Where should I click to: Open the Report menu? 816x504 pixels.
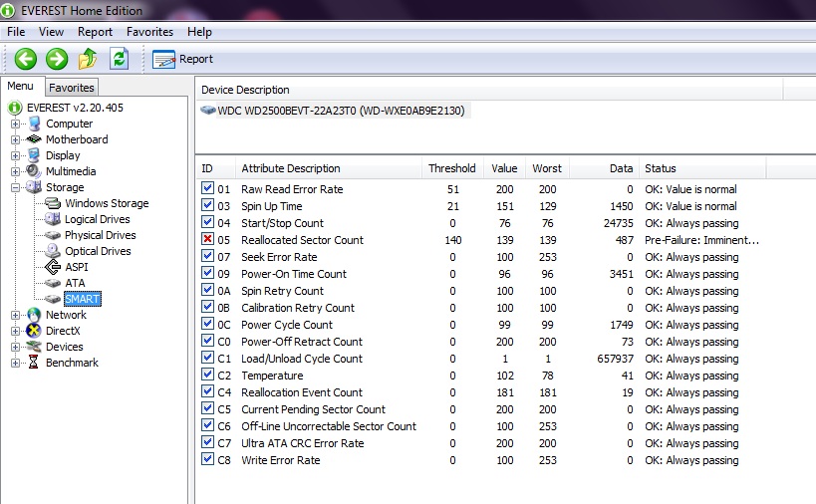[95, 32]
